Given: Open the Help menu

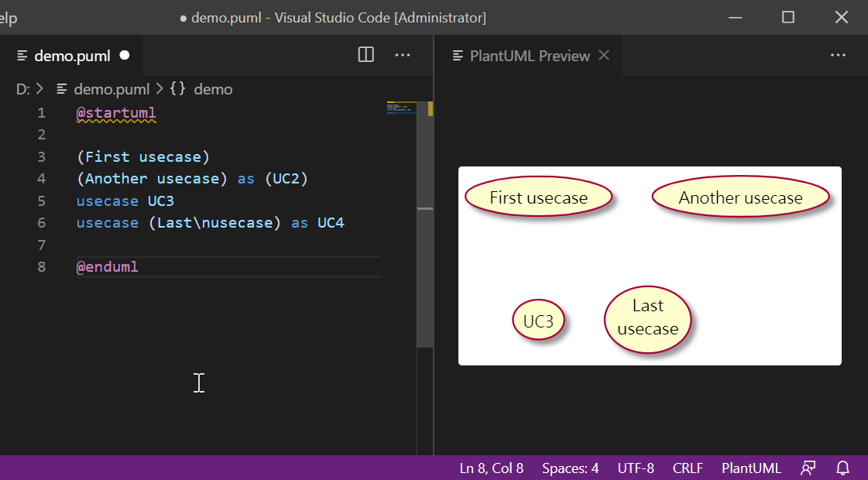Looking at the screenshot, I should (9, 17).
